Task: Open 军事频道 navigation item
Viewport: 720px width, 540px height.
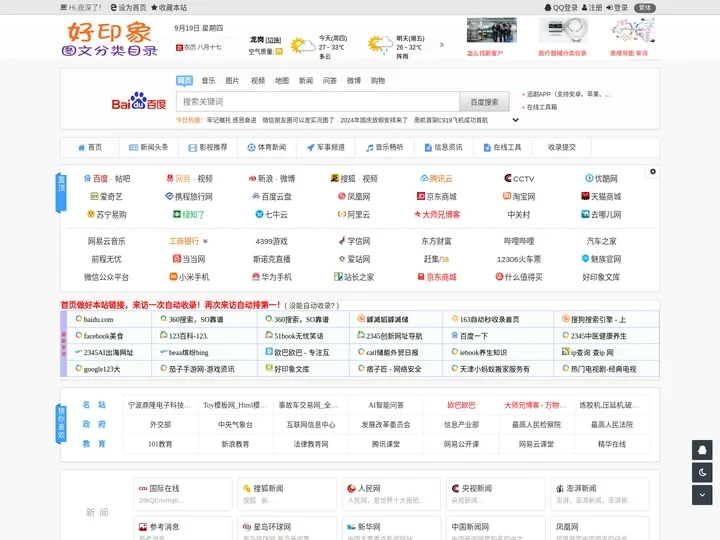Action: [326, 147]
